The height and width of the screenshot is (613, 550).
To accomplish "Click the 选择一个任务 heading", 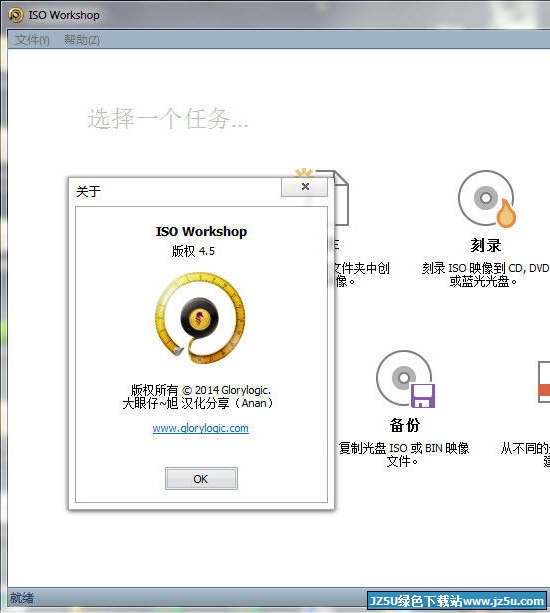I will point(168,118).
